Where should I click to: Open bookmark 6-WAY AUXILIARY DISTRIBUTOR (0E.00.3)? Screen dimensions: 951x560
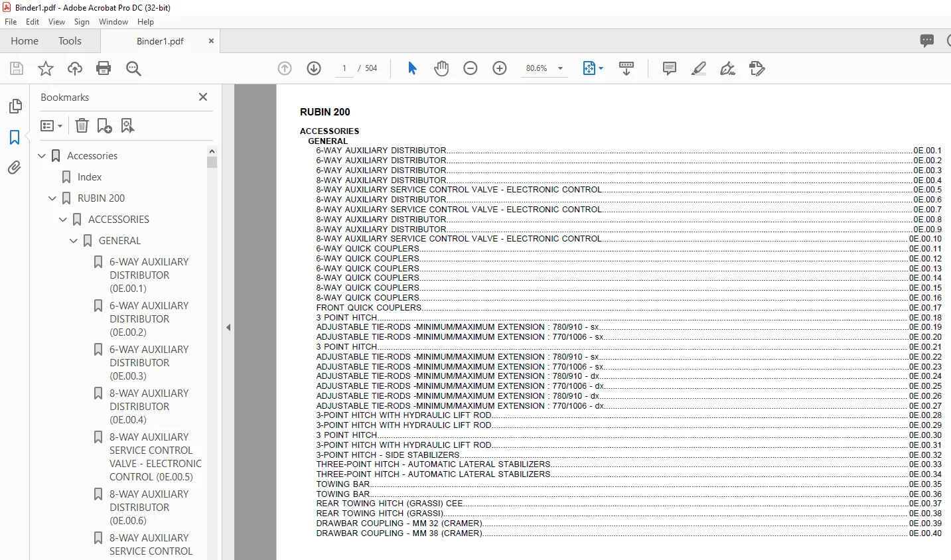point(149,363)
